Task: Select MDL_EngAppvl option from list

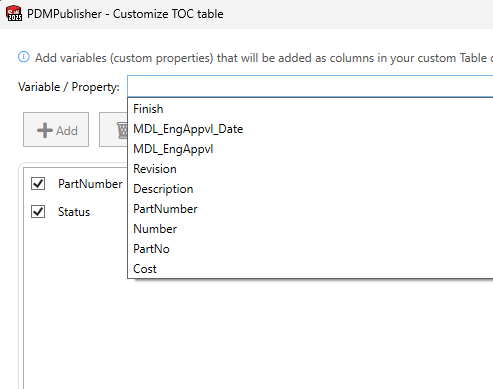Action: tap(310, 149)
